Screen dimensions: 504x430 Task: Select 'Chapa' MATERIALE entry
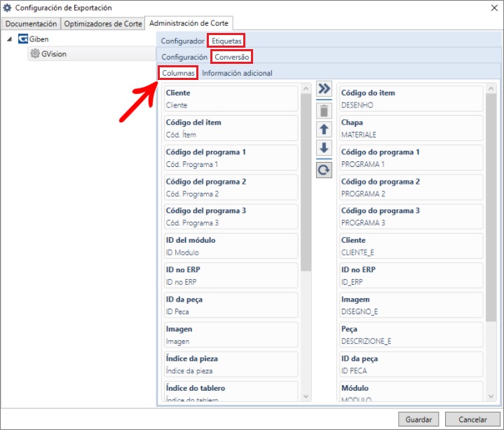411,128
